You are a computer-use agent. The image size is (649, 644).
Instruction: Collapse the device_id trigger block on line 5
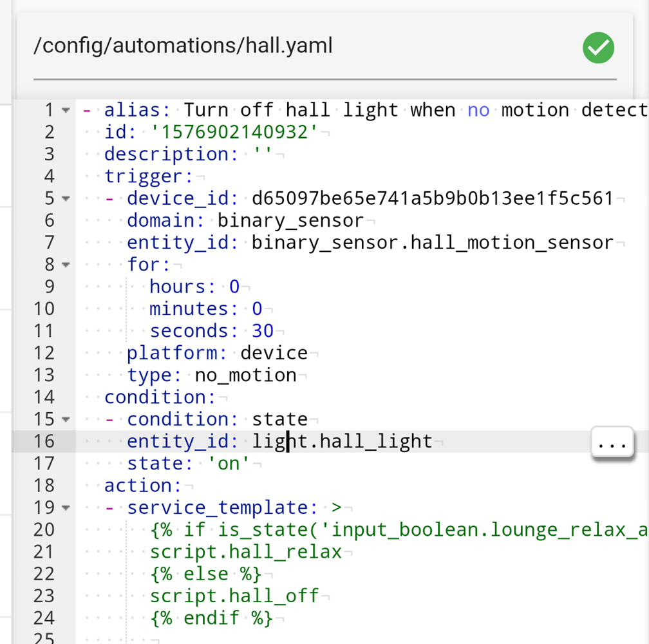pyautogui.click(x=66, y=198)
